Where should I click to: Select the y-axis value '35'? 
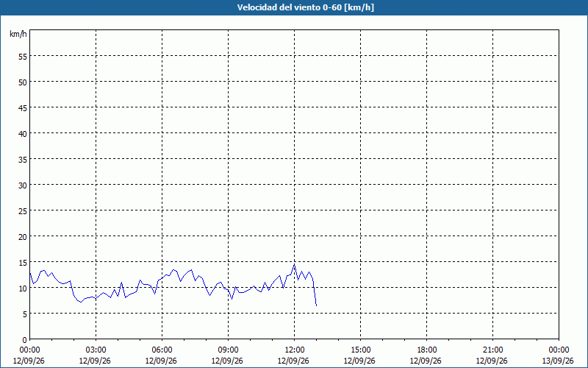pos(23,160)
